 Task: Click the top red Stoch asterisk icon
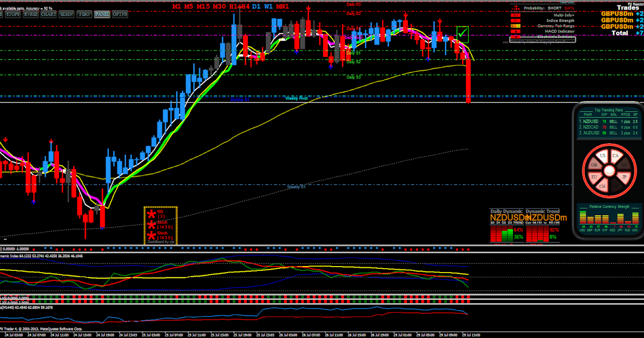click(152, 224)
